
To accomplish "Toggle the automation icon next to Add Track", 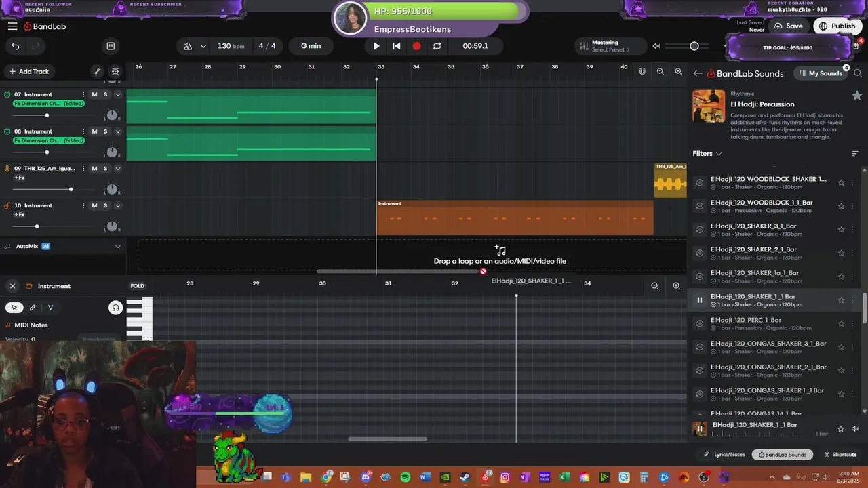I will [x=97, y=71].
